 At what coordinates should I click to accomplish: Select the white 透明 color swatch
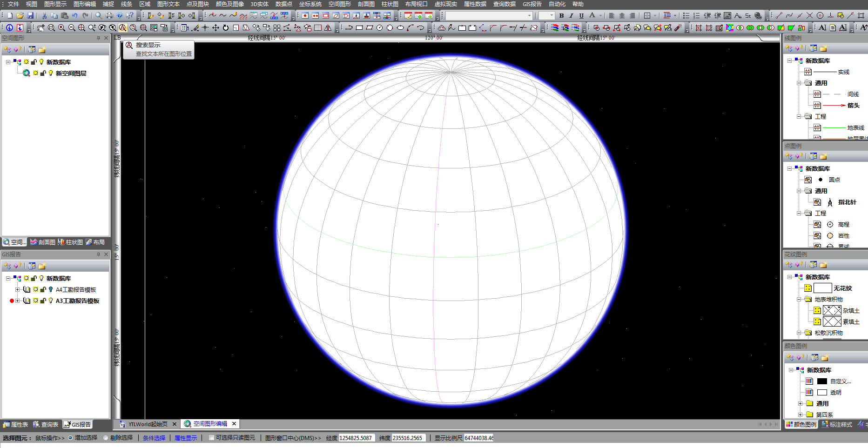pos(822,392)
